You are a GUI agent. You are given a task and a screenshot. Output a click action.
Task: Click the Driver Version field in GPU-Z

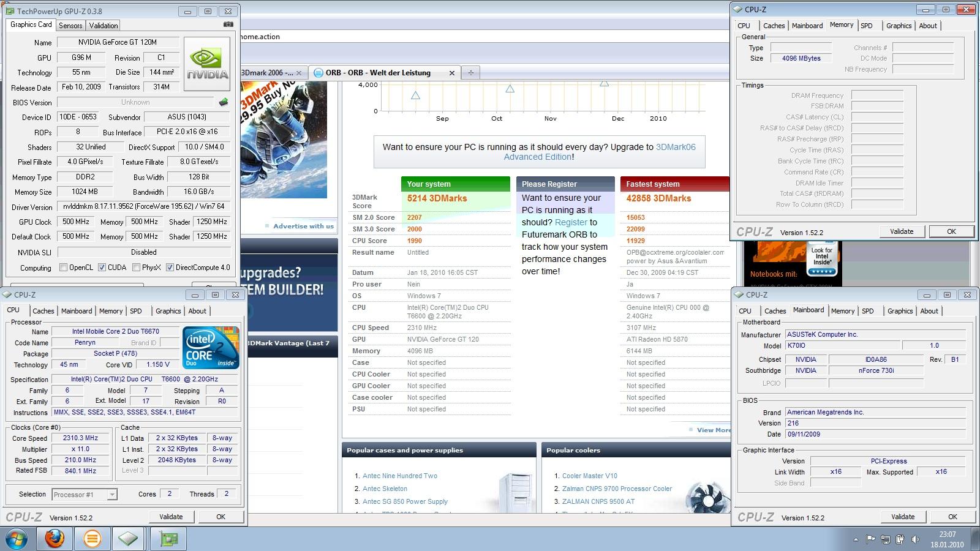click(143, 207)
